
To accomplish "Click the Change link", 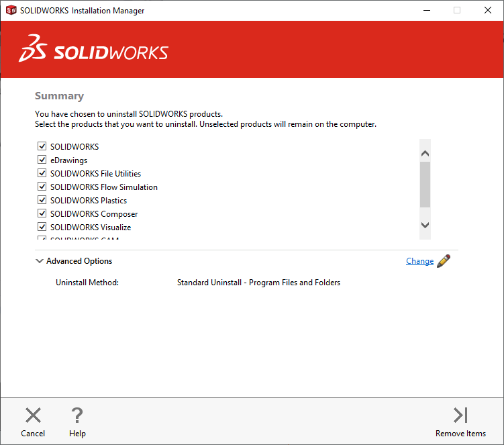I will coord(420,261).
